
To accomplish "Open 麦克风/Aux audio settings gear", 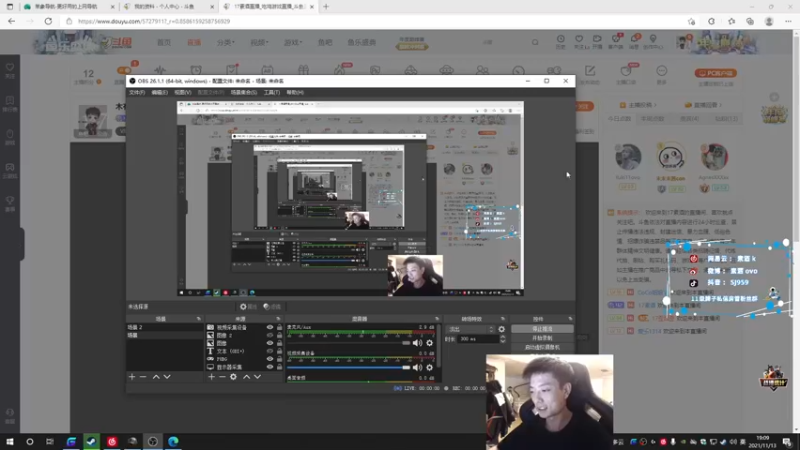I will tap(430, 343).
